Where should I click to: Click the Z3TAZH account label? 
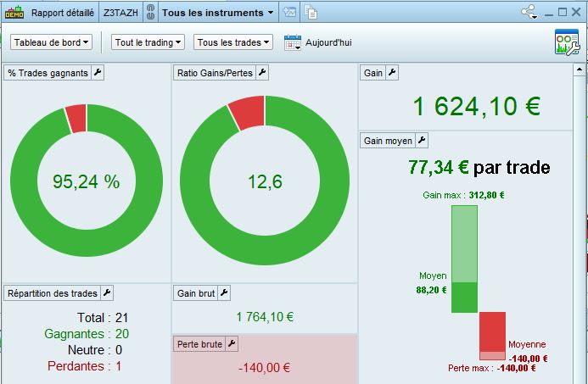pyautogui.click(x=120, y=13)
